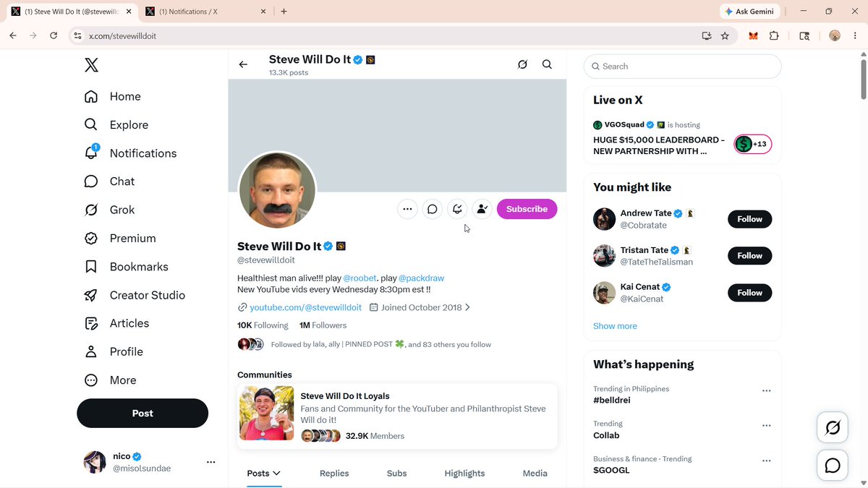Screen dimensions: 868x488
Task: Click browser address bar URL
Action: (x=122, y=36)
